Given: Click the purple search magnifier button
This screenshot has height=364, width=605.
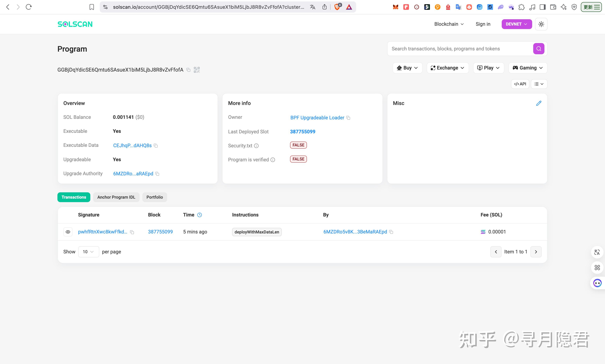Looking at the screenshot, I should pyautogui.click(x=538, y=49).
